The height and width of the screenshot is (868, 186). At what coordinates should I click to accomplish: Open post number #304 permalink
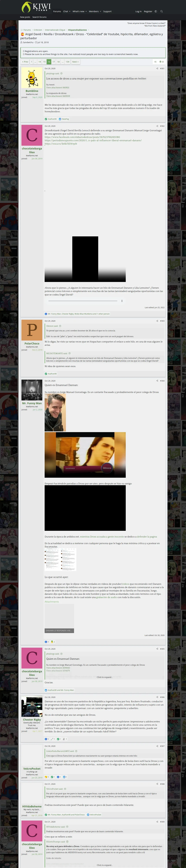[x=162, y=381]
